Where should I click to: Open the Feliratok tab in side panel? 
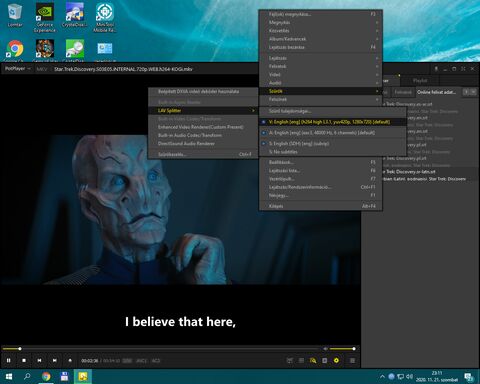pyautogui.click(x=403, y=92)
